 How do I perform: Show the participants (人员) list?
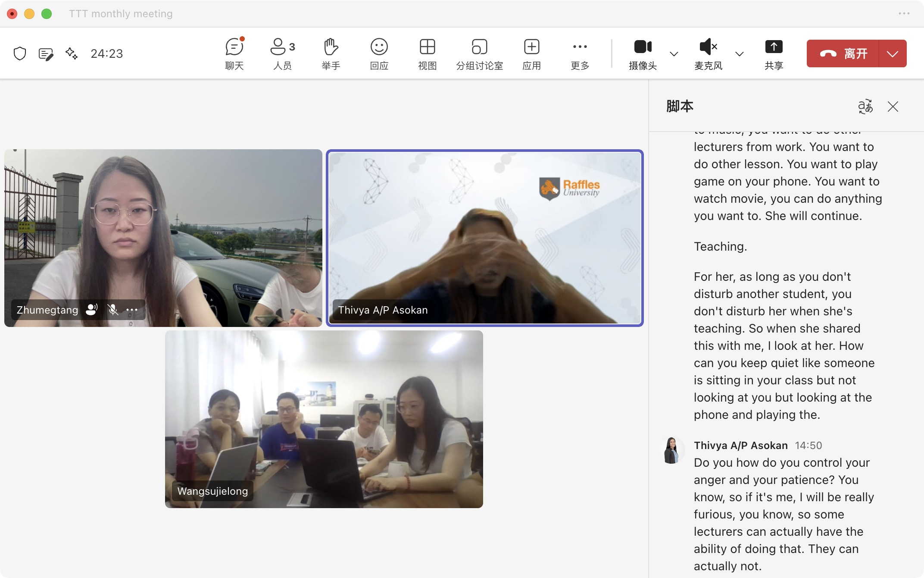click(282, 53)
